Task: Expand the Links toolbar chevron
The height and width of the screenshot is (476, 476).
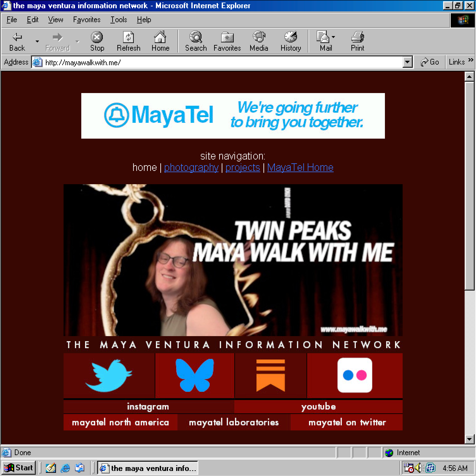Action: pyautogui.click(x=471, y=60)
